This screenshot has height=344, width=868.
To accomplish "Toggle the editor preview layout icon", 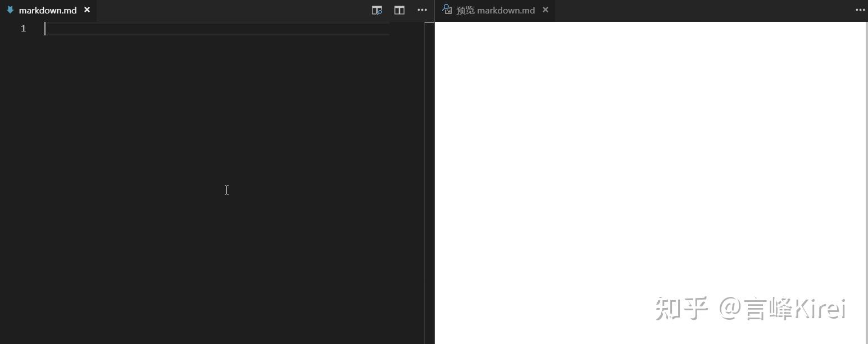I will tap(376, 10).
